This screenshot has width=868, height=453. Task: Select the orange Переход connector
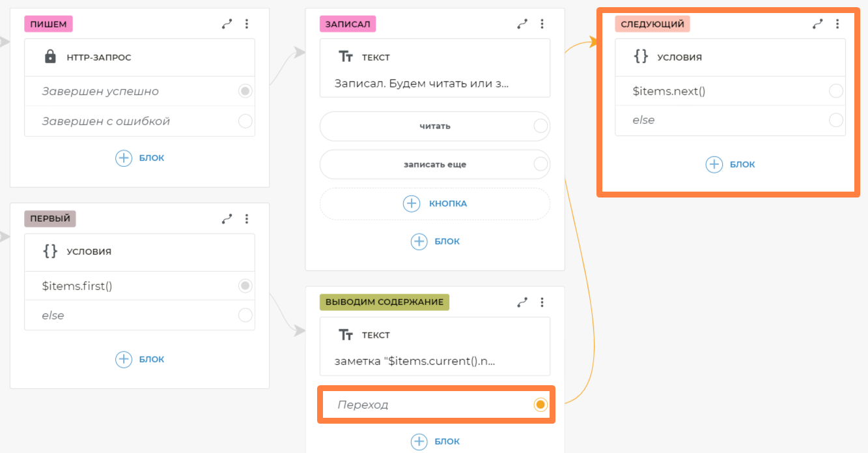click(x=540, y=405)
